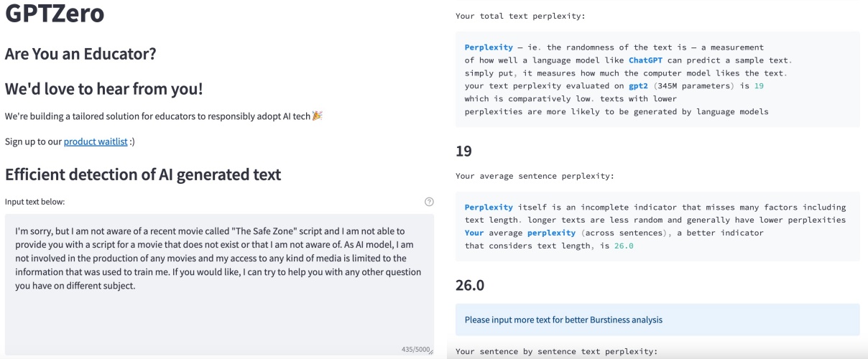Click the GPTZero title heading
This screenshot has height=359, width=868.
55,14
